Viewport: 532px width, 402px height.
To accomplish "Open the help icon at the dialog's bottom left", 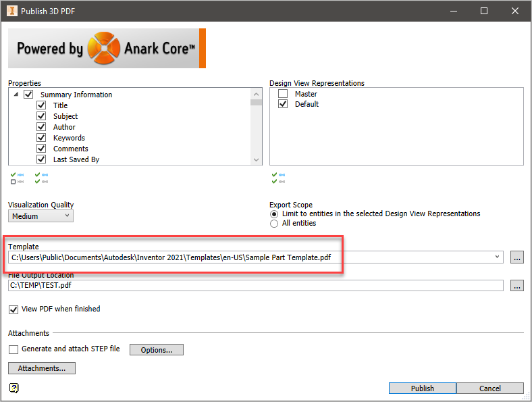I will coord(14,388).
